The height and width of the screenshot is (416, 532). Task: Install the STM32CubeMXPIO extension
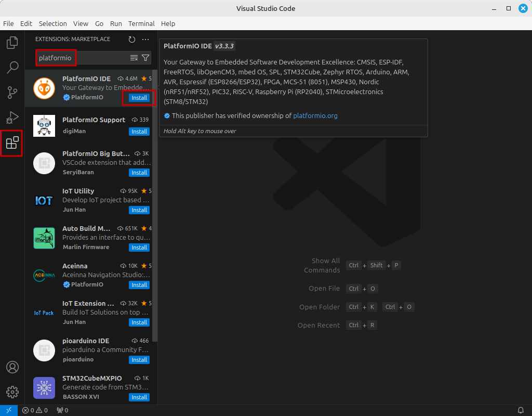(139, 397)
